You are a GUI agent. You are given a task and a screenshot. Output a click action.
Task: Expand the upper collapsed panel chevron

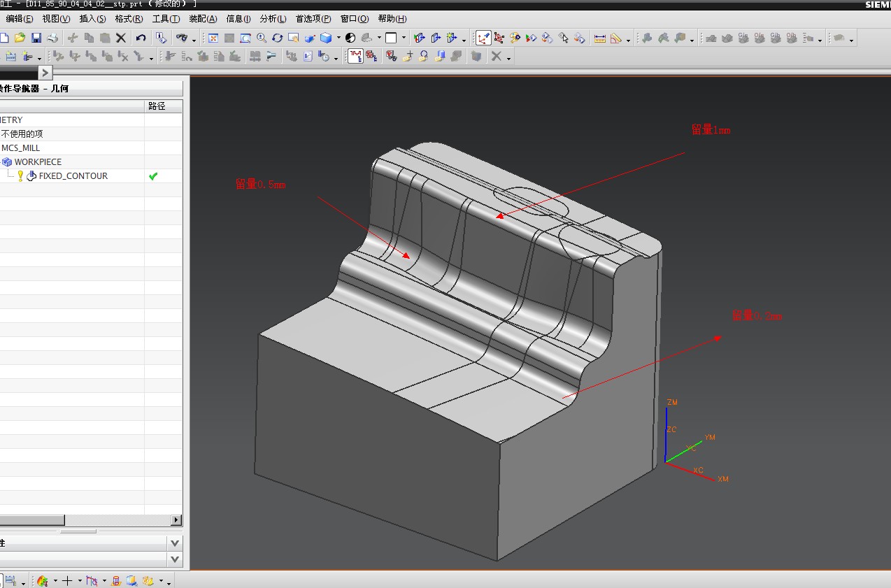175,543
